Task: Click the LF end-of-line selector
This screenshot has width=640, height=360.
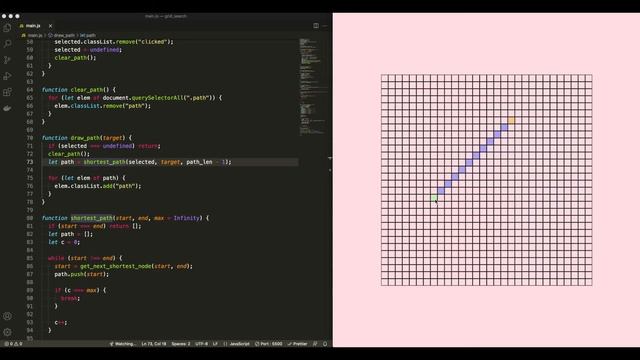Action: [215, 344]
